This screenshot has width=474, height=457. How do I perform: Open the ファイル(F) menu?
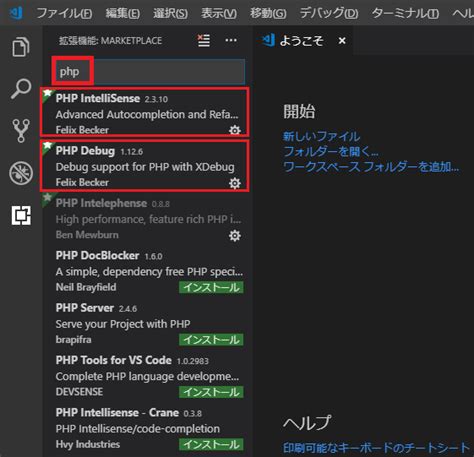[x=64, y=13]
